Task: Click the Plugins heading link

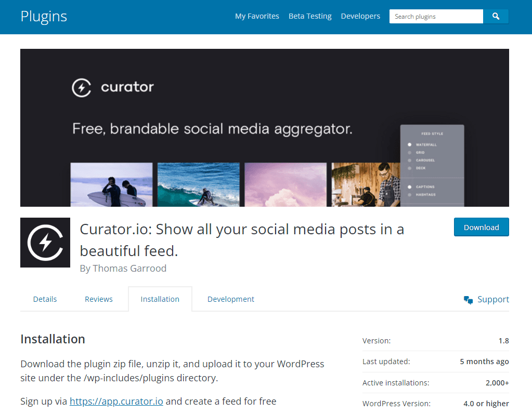Action: [x=43, y=16]
